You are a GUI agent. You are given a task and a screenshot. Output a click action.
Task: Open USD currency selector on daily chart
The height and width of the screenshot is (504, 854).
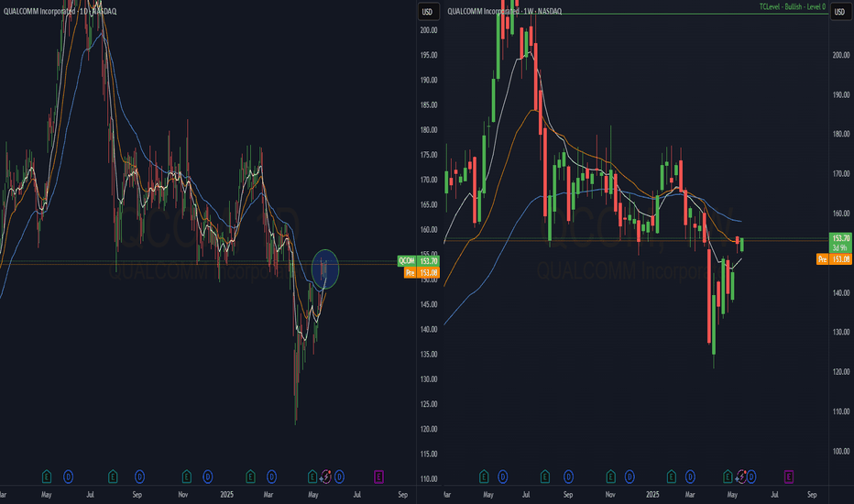pyautogui.click(x=428, y=11)
